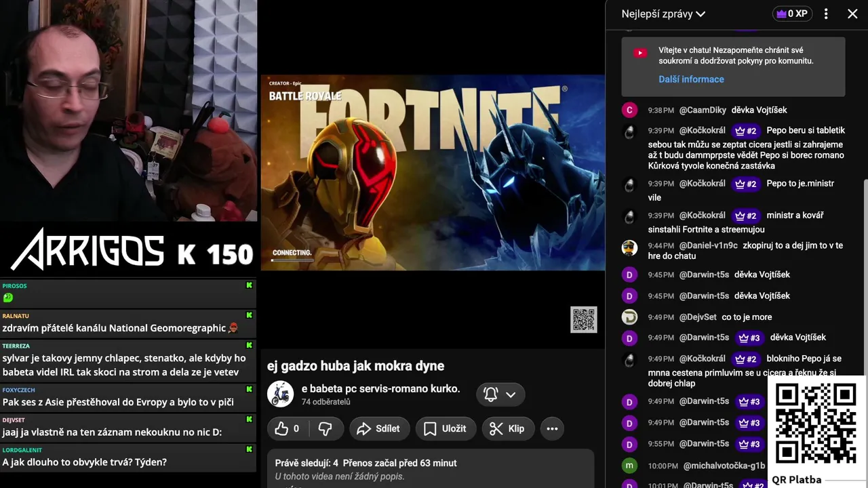The width and height of the screenshot is (868, 488).
Task: Click the TEERREZA message about sylvar
Action: point(124,365)
